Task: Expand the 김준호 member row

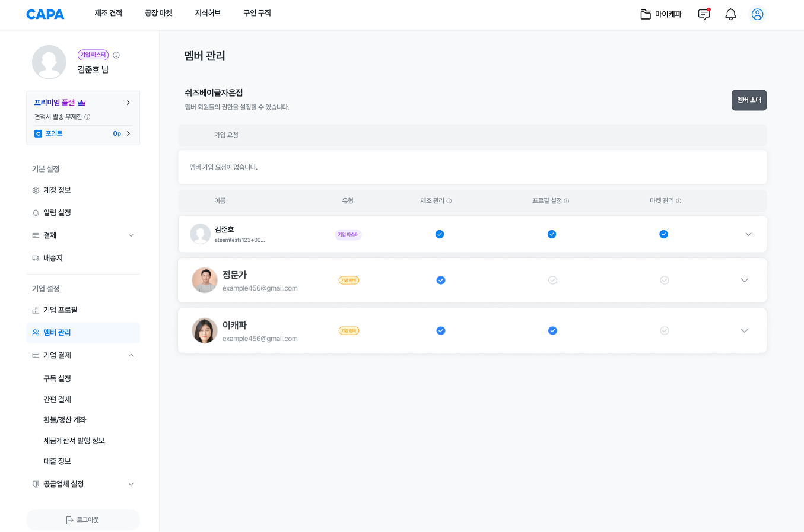Action: pos(748,234)
